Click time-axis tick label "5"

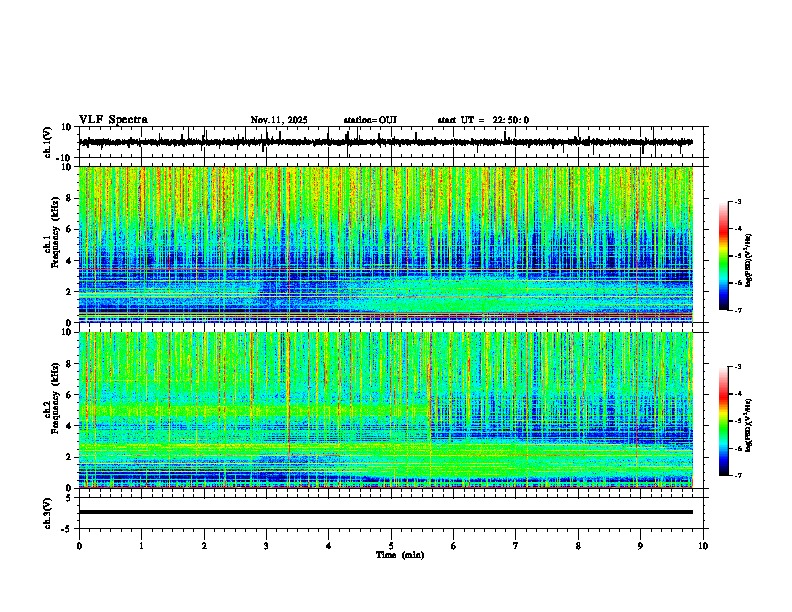click(391, 546)
